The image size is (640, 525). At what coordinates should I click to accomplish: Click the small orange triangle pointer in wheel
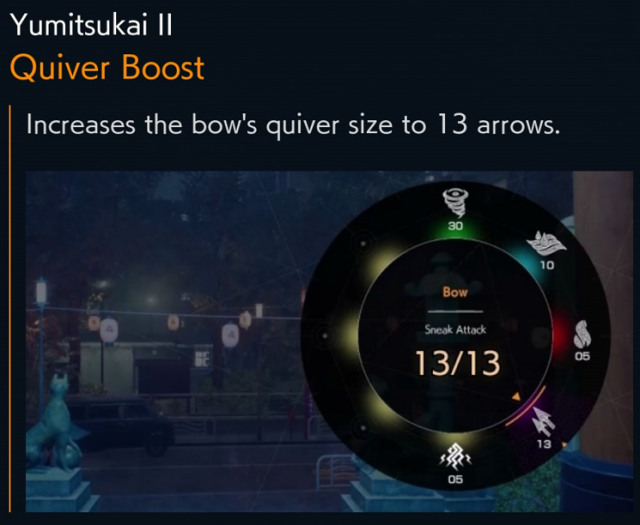(x=516, y=396)
